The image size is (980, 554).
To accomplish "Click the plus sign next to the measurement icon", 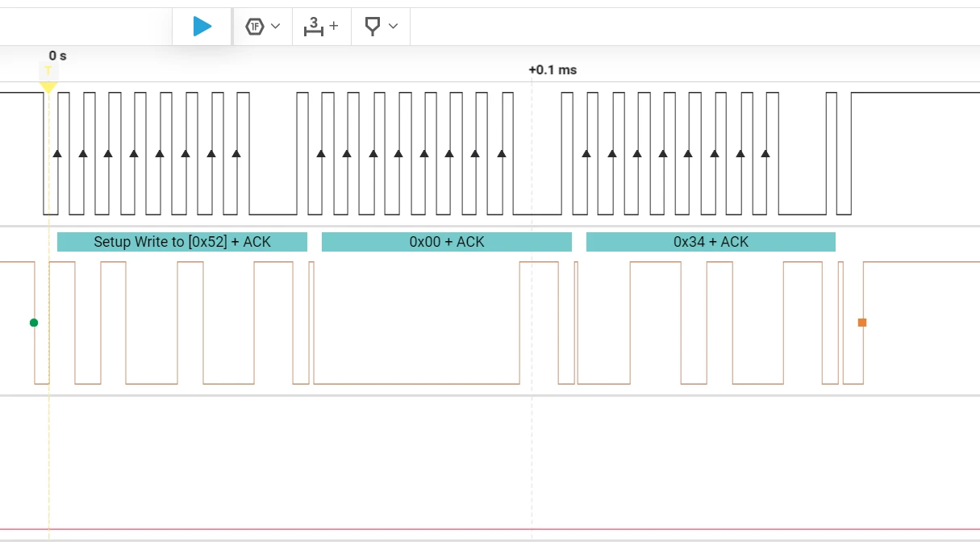I will click(334, 26).
